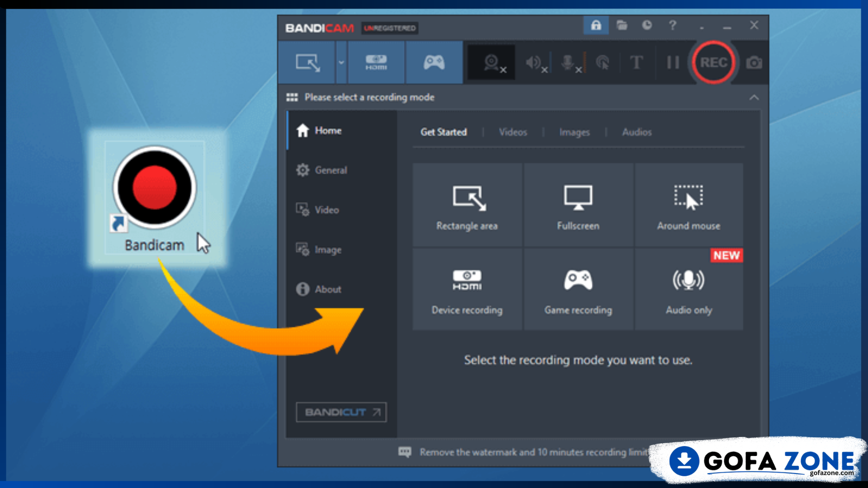Toggle the mouse click effect icon

(x=603, y=63)
